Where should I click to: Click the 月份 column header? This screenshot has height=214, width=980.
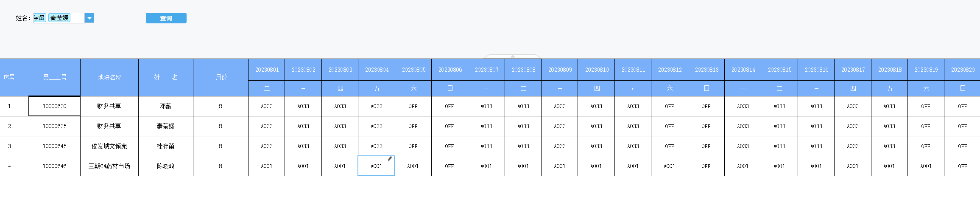pyautogui.click(x=221, y=77)
